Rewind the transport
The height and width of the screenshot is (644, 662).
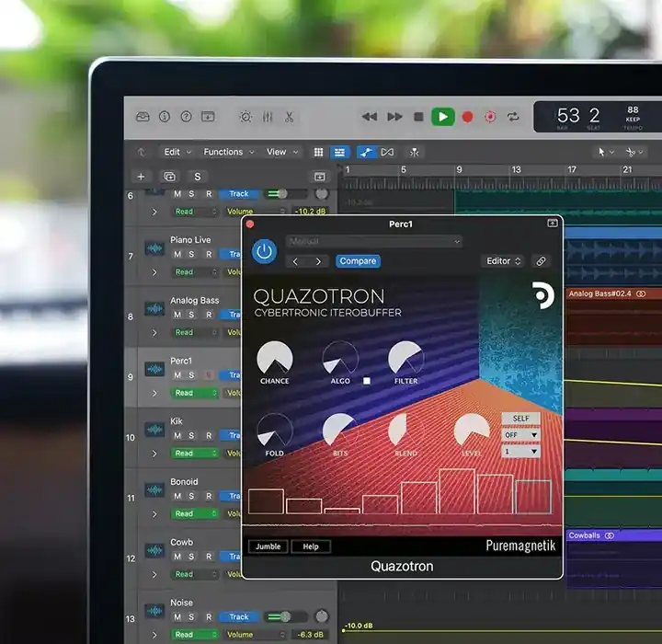pos(370,117)
